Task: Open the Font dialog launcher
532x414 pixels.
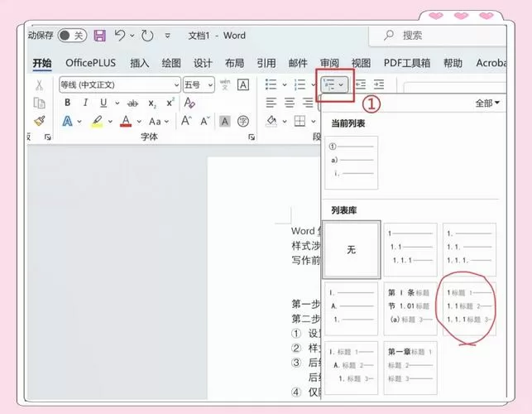Action: [252, 137]
